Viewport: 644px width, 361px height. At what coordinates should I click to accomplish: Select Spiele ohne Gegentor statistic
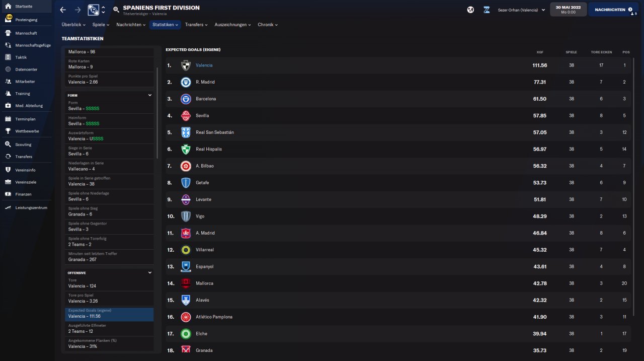tap(109, 227)
